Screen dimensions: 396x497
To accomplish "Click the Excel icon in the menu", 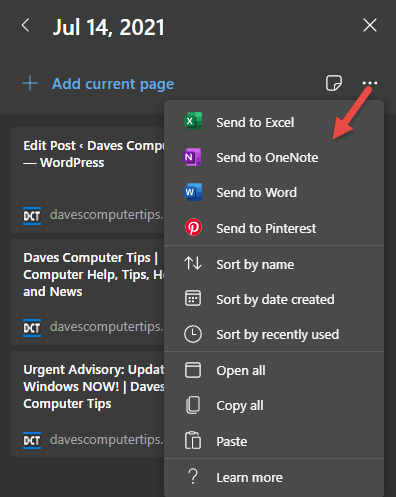I will tap(193, 121).
